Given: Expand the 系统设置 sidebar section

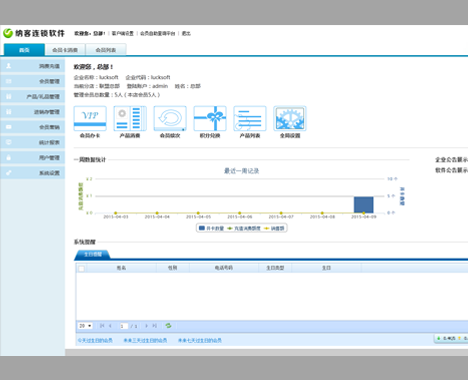Looking at the screenshot, I should coord(33,173).
